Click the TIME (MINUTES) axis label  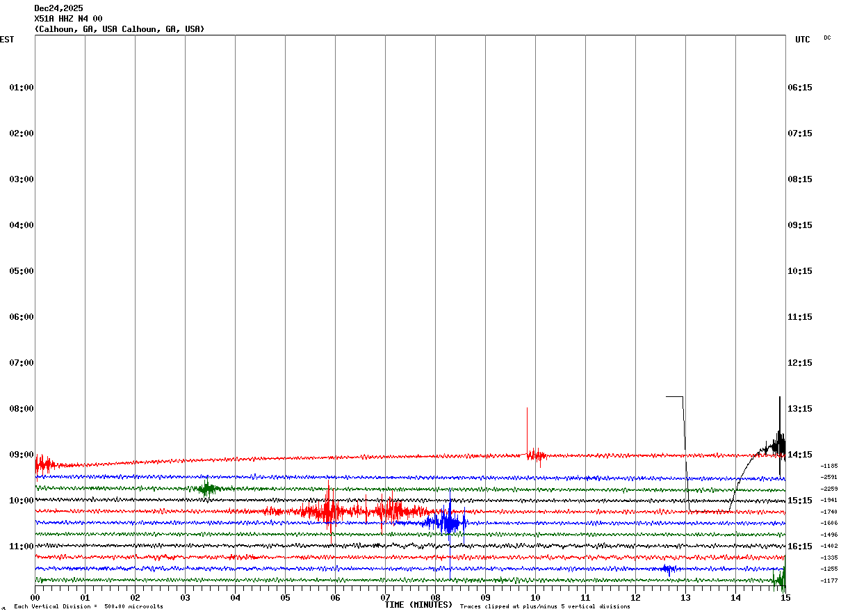coord(418,605)
